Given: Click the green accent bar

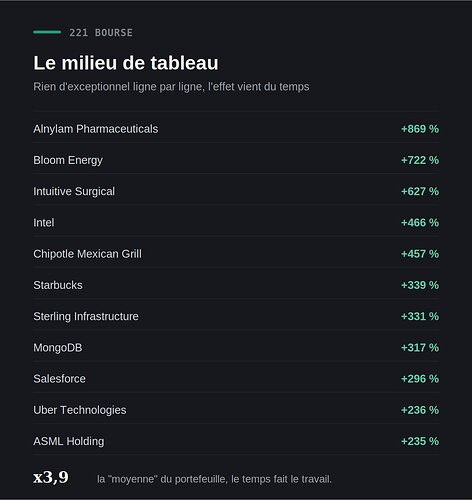Looking at the screenshot, I should 47,32.
